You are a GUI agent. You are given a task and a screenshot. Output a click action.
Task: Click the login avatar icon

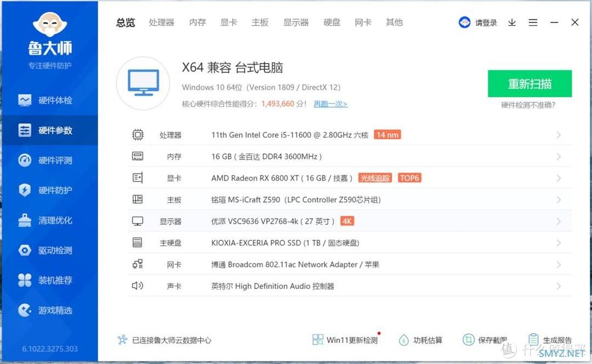click(464, 22)
